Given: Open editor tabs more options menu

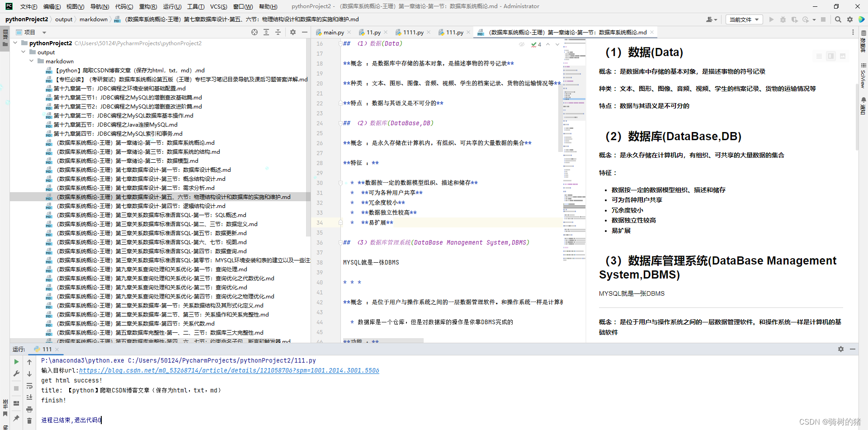Looking at the screenshot, I should coord(853,32).
